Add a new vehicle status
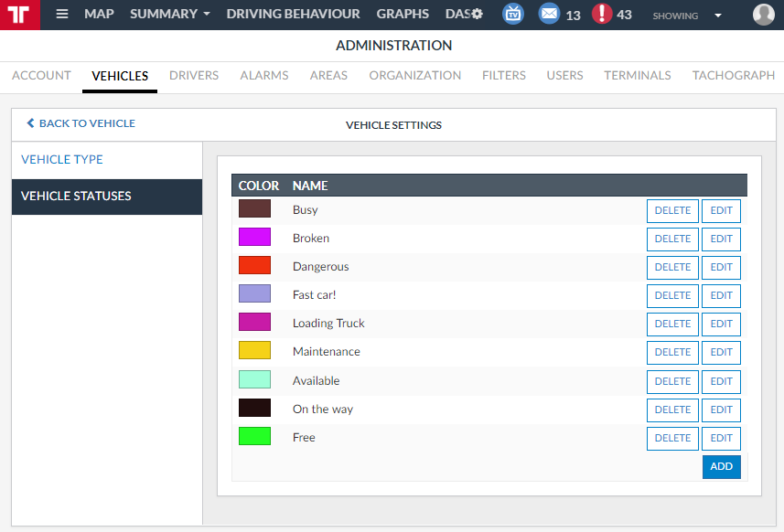 pyautogui.click(x=721, y=467)
